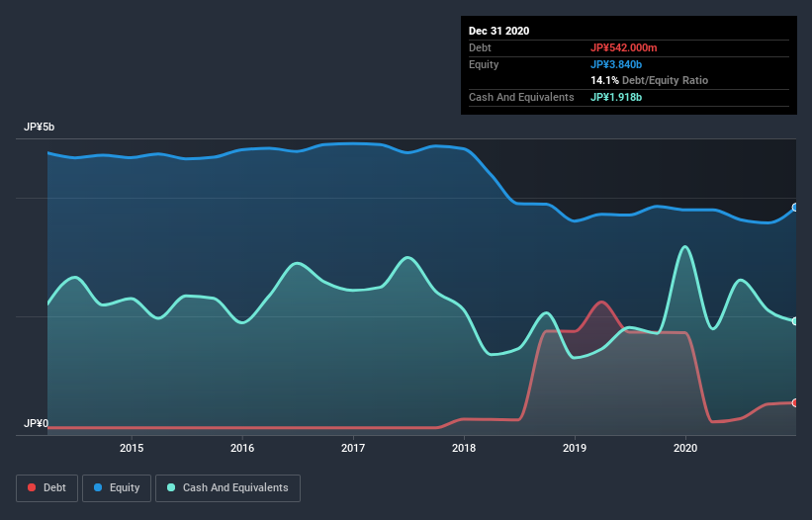Click the Dec 31 2020 tooltip date
The width and height of the screenshot is (812, 520).
[x=498, y=31]
